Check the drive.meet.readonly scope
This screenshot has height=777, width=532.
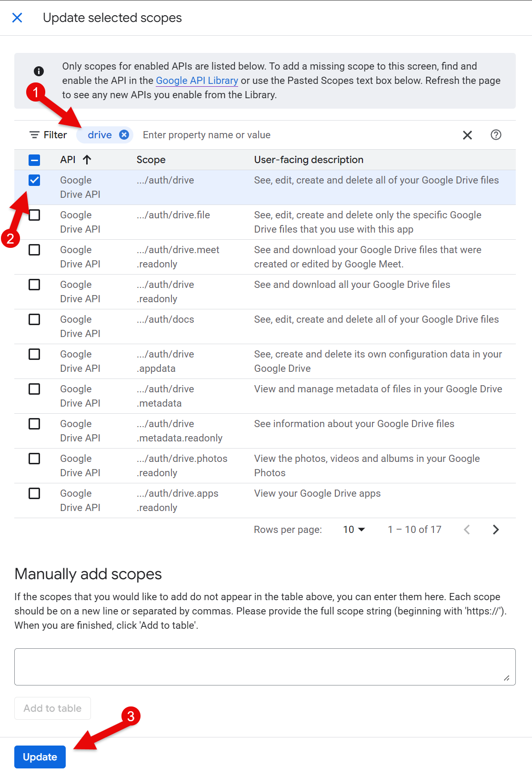[x=34, y=250]
